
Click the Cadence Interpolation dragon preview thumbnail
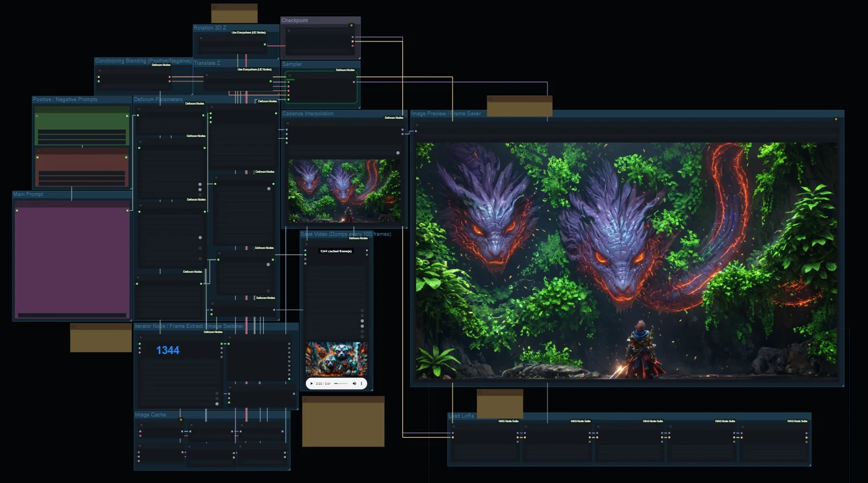344,191
